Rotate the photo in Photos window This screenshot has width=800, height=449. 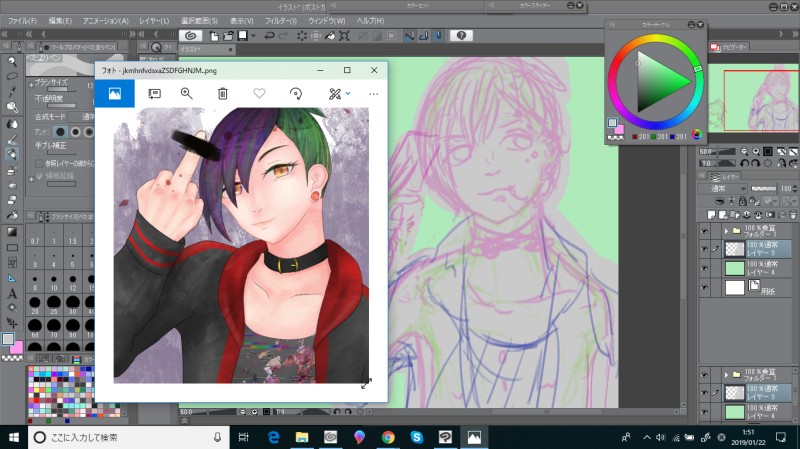coord(296,93)
